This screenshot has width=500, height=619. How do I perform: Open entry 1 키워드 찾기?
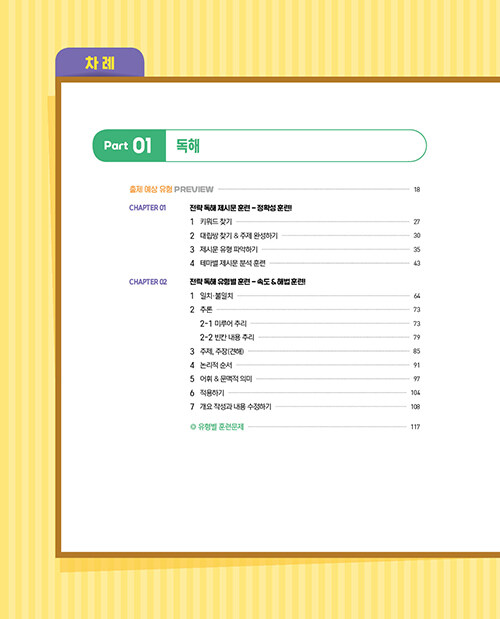tap(305, 222)
